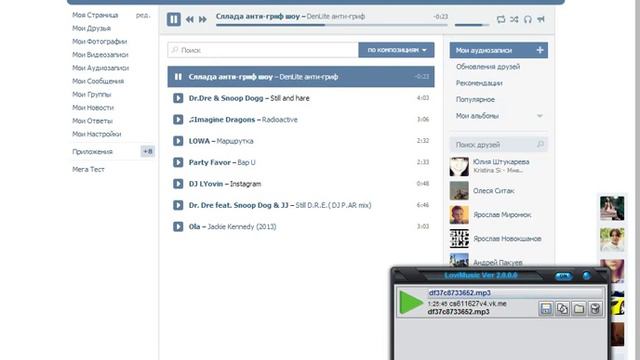The height and width of the screenshot is (360, 640).
Task: Click the headphones icon in player header
Action: point(528,19)
